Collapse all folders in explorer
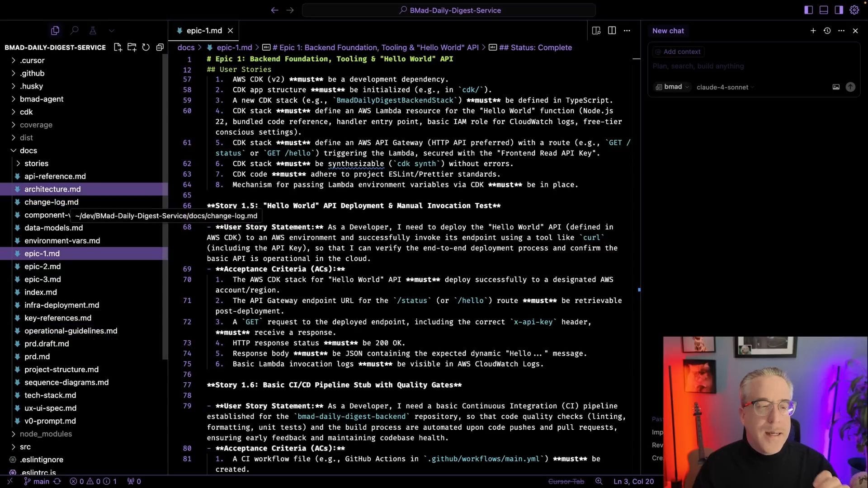This screenshot has width=868, height=488. (x=160, y=47)
